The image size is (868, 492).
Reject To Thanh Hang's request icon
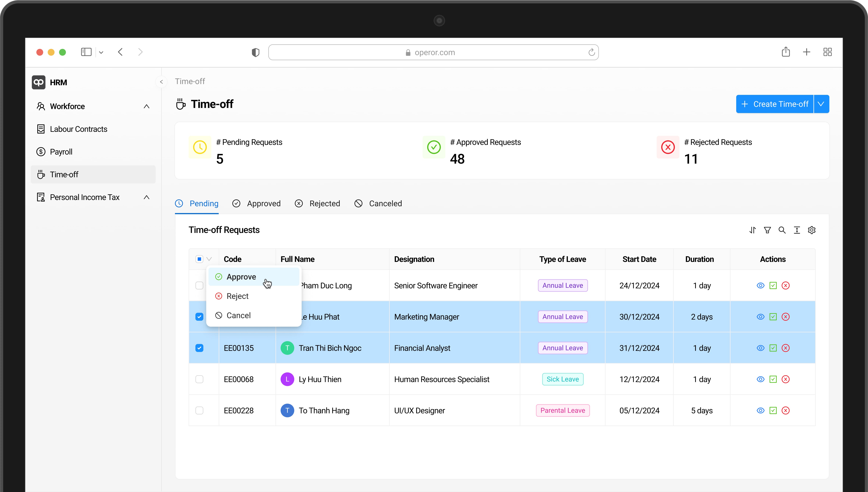coord(786,411)
